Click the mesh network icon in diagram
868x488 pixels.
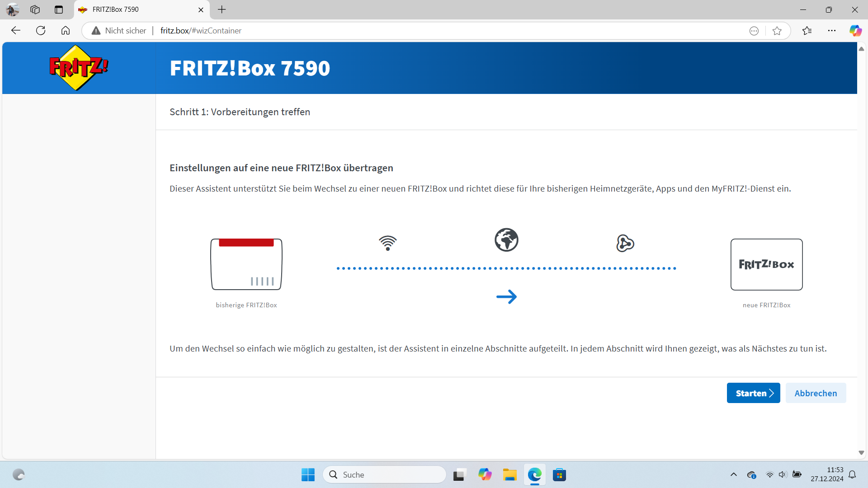point(625,243)
